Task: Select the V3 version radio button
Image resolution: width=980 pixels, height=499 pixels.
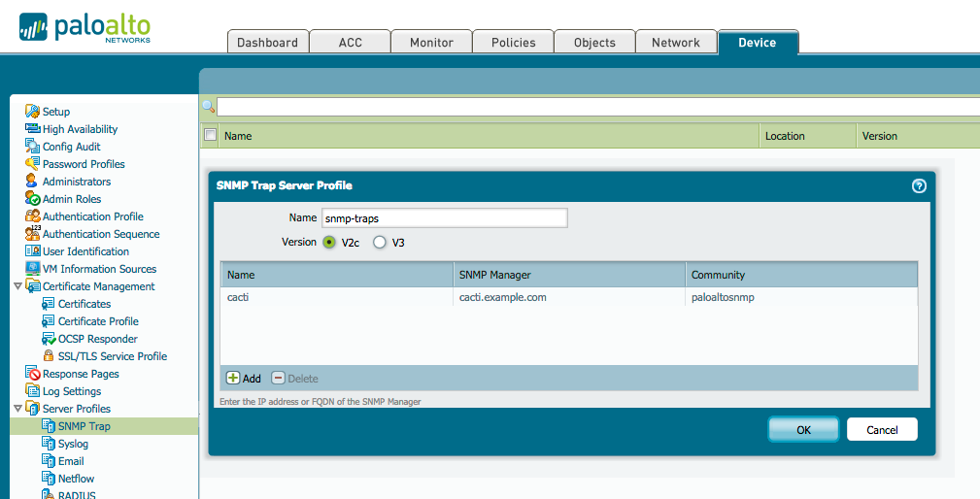Action: [380, 243]
